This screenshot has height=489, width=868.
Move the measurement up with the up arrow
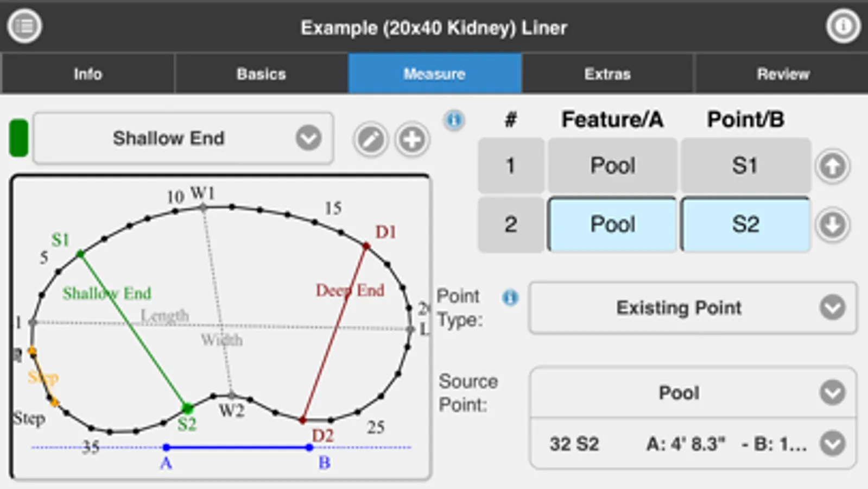[x=832, y=166]
